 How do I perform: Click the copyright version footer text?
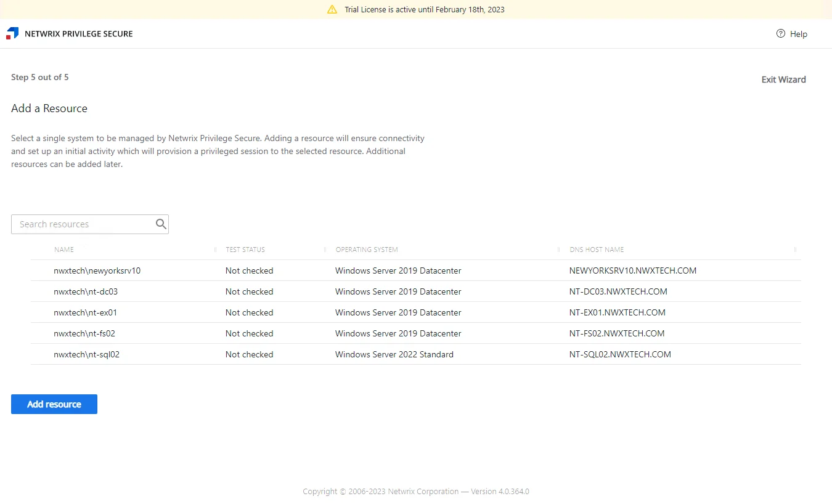pos(416,492)
